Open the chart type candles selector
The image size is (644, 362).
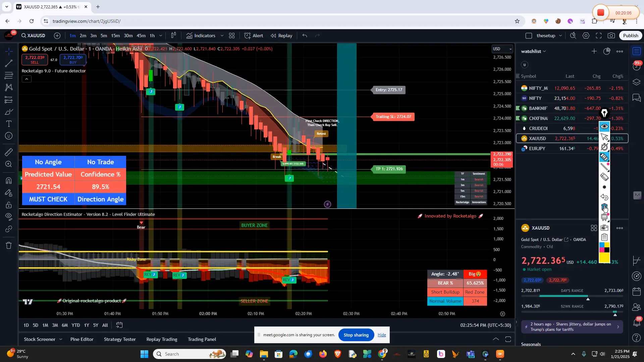[x=173, y=36]
